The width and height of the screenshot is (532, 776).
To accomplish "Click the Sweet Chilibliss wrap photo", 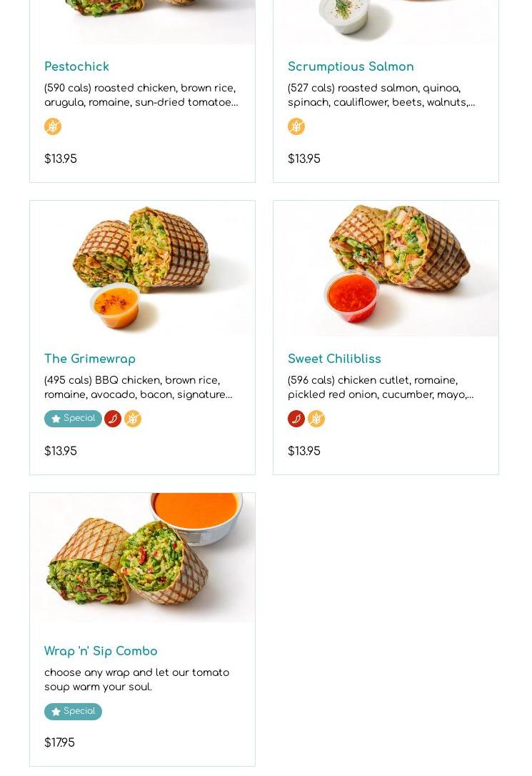I will [386, 269].
